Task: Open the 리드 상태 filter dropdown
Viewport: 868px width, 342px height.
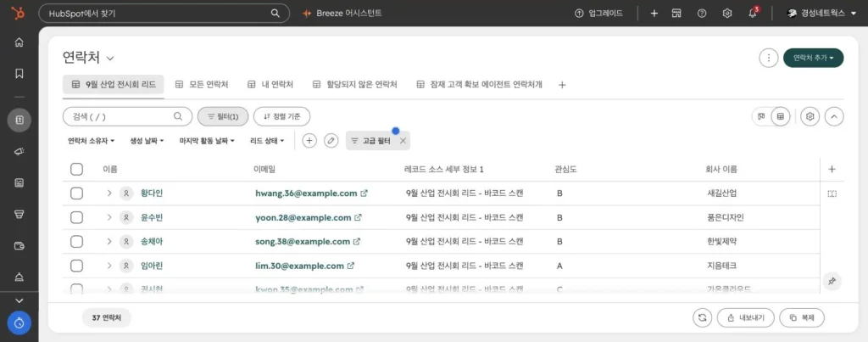Action: (x=267, y=141)
